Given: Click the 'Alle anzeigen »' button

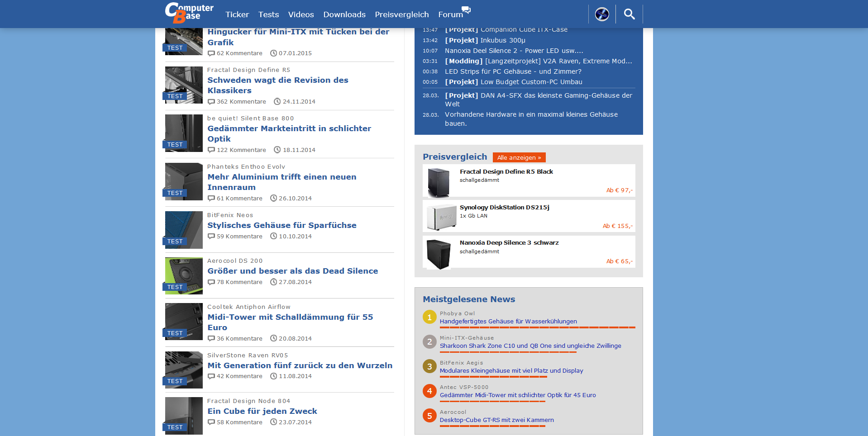Looking at the screenshot, I should [519, 157].
